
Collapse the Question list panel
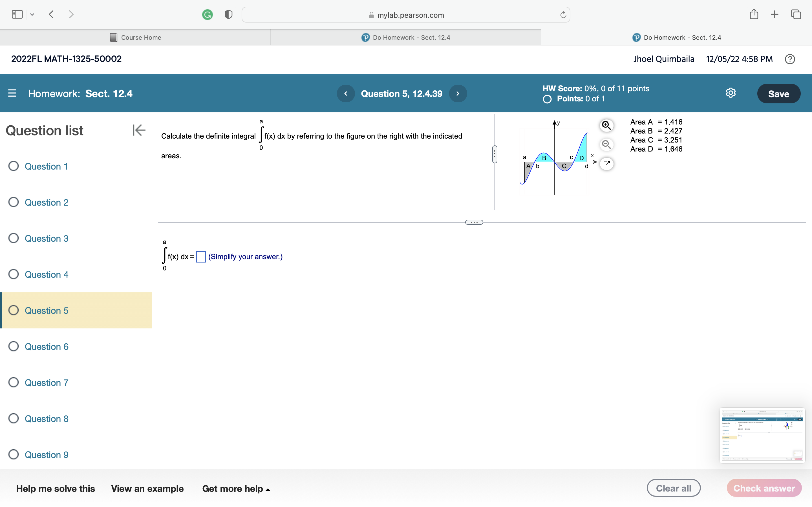click(x=139, y=130)
